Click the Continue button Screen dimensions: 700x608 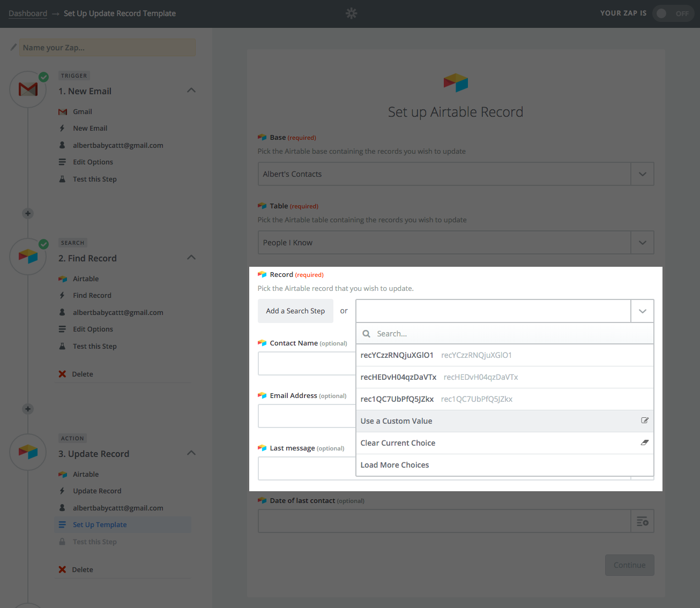[x=630, y=565]
